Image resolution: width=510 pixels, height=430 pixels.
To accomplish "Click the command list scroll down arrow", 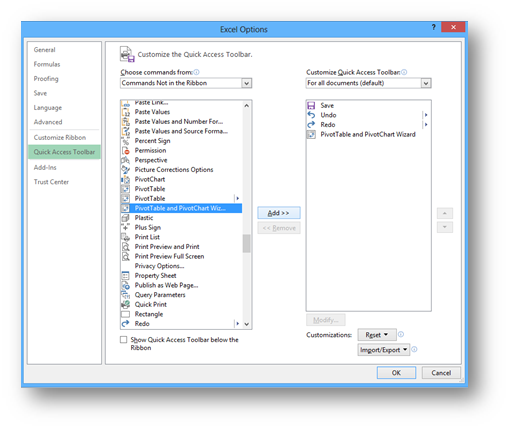I will (246, 324).
